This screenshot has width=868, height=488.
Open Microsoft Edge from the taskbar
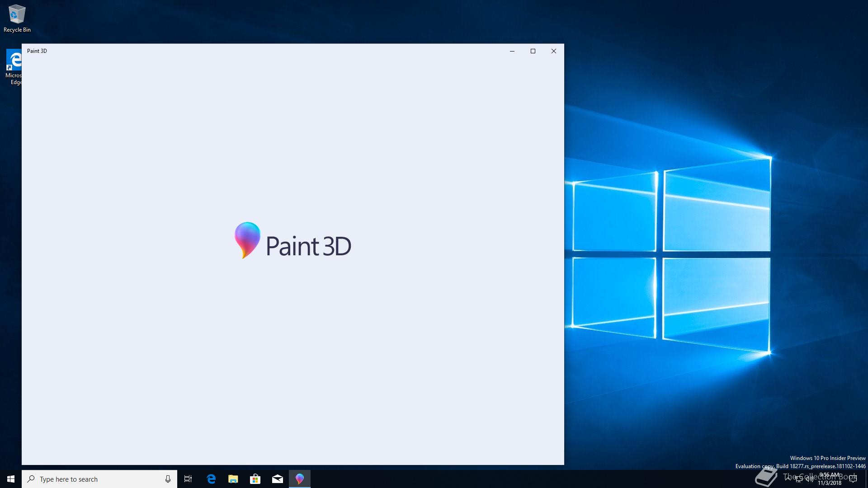(211, 479)
